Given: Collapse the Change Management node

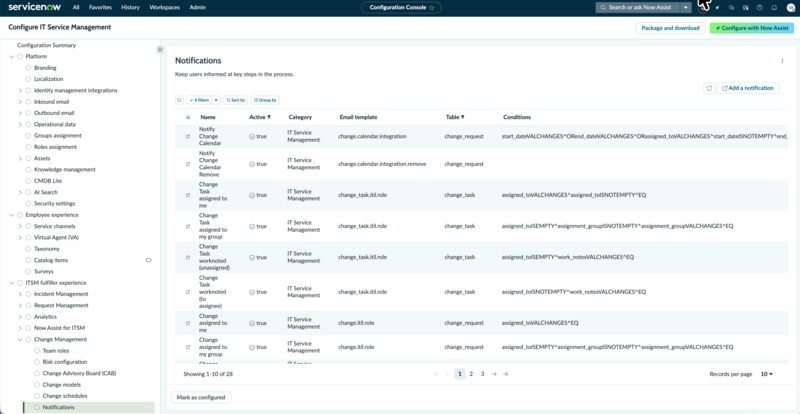Looking at the screenshot, I should pos(20,339).
